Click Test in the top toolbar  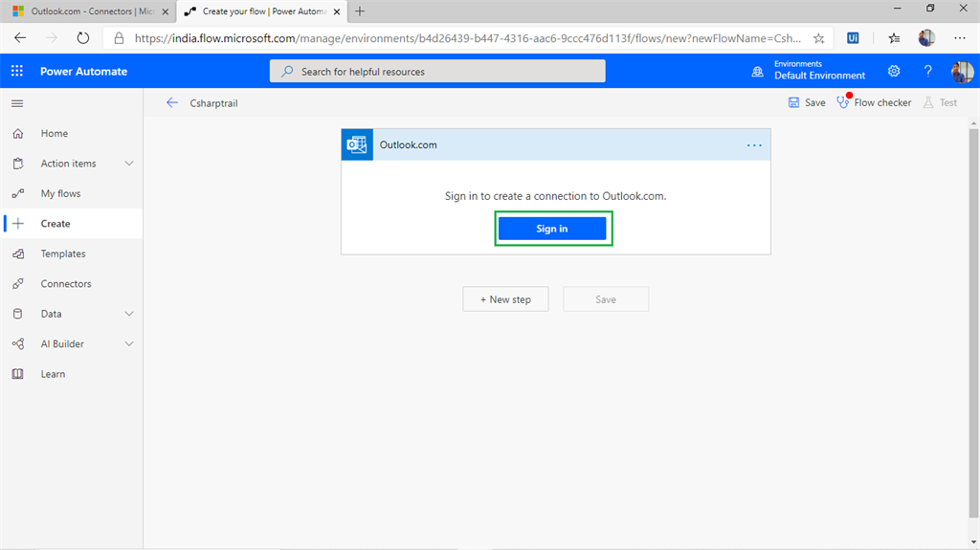click(x=940, y=102)
